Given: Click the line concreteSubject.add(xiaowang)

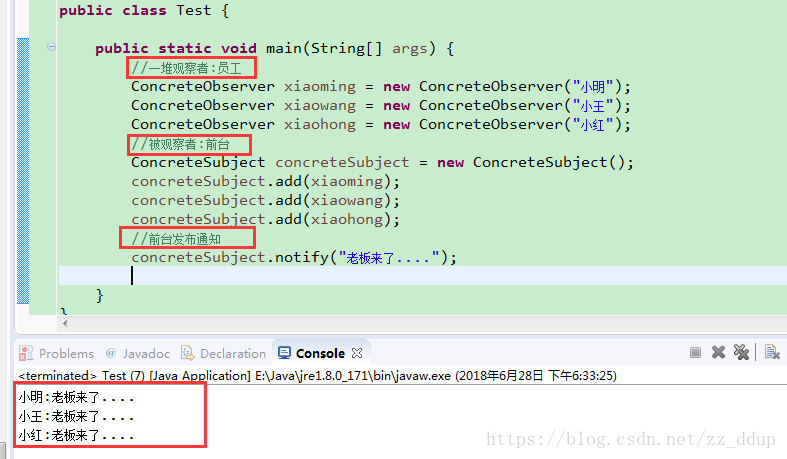Looking at the screenshot, I should coord(266,201).
